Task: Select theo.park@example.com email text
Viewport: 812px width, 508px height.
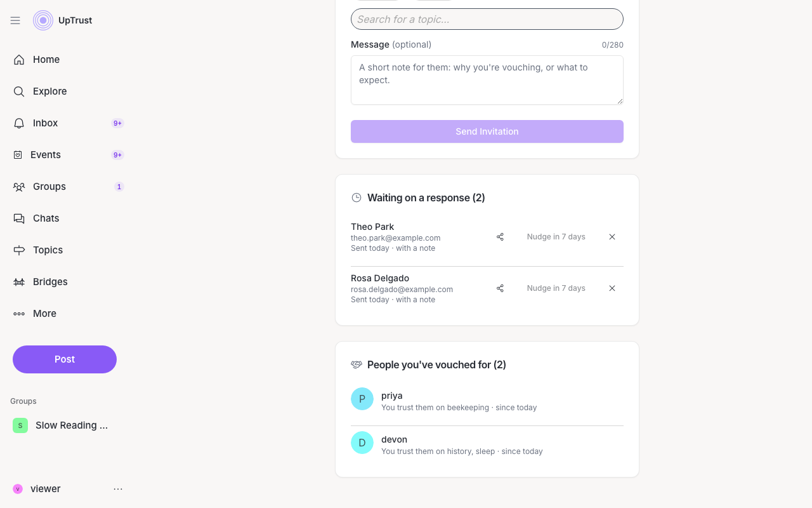Action: (x=396, y=238)
